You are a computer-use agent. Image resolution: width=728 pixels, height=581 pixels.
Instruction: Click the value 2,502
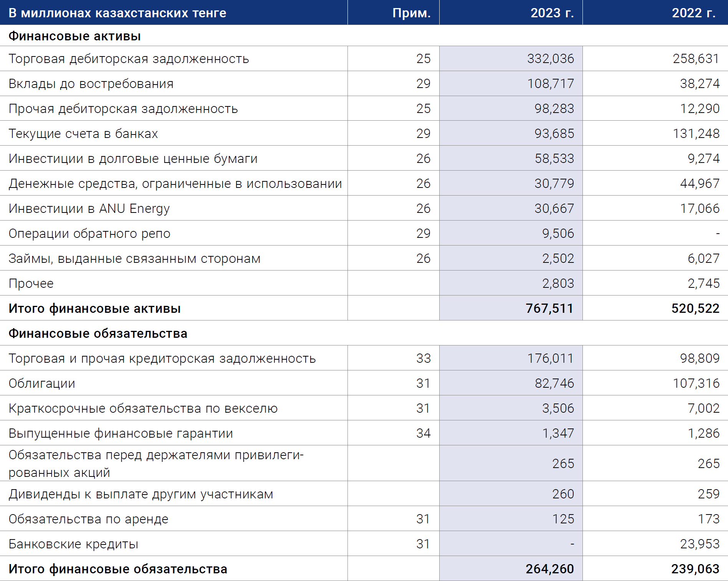pos(558,259)
